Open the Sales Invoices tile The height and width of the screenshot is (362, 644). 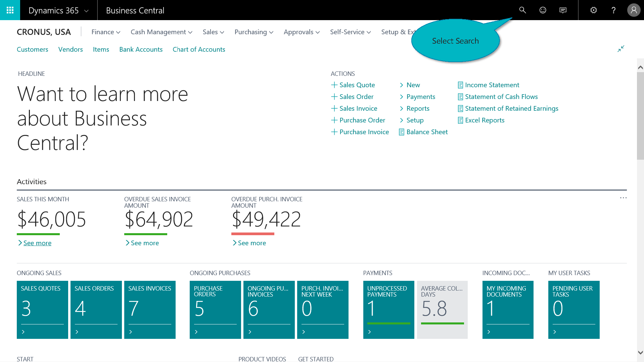coord(150,309)
